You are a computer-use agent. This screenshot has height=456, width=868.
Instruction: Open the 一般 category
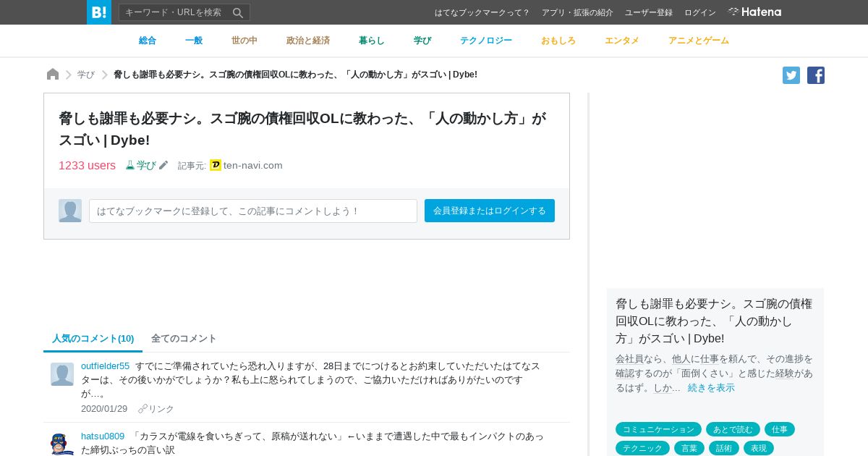tap(194, 41)
